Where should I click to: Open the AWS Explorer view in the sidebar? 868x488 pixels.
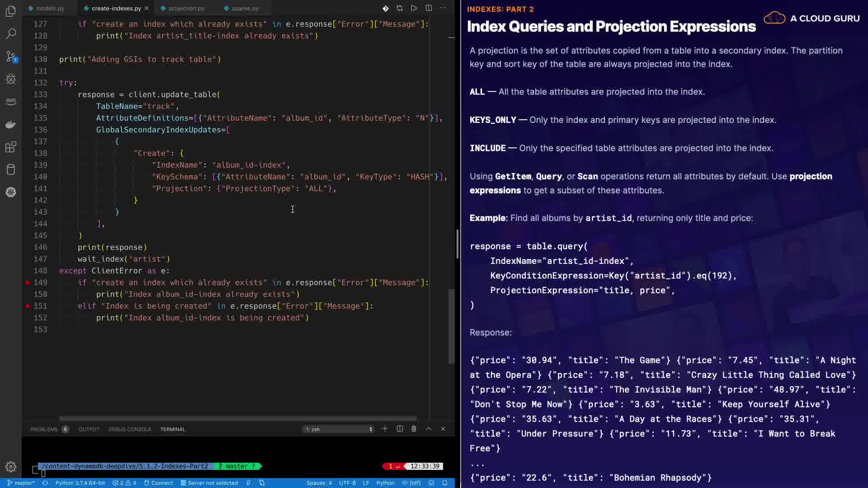coord(11,102)
